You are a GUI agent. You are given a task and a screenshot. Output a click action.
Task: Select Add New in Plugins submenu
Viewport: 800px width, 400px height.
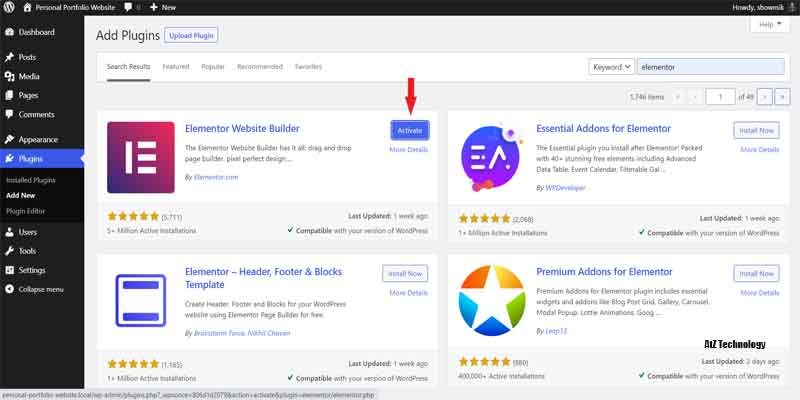click(x=20, y=195)
